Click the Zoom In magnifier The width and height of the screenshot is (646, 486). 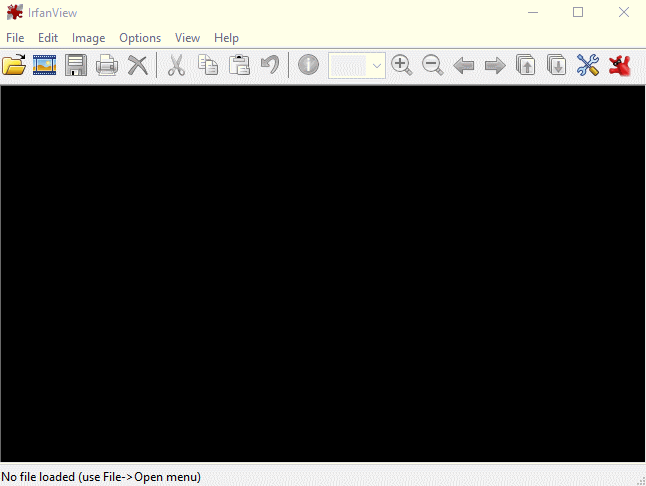(x=402, y=66)
